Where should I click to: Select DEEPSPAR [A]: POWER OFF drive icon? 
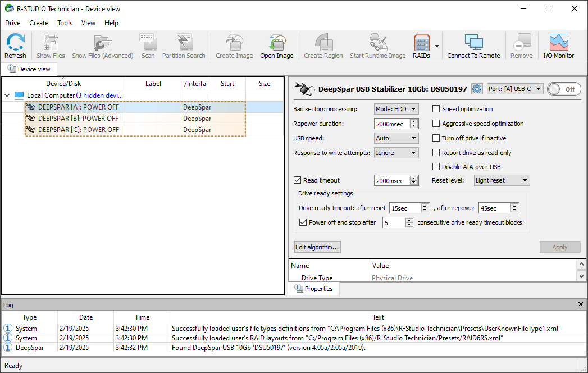(30, 107)
